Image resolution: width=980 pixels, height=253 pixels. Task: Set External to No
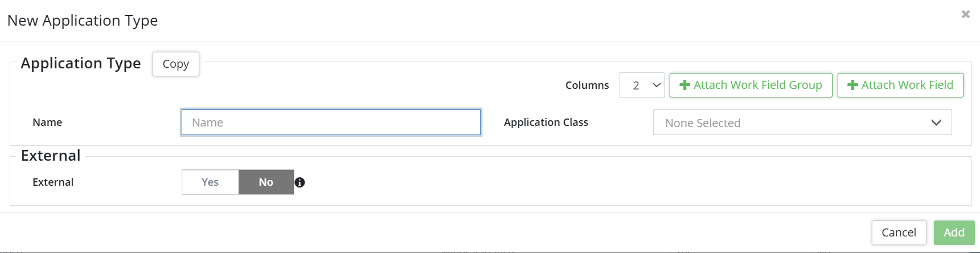pos(266,182)
